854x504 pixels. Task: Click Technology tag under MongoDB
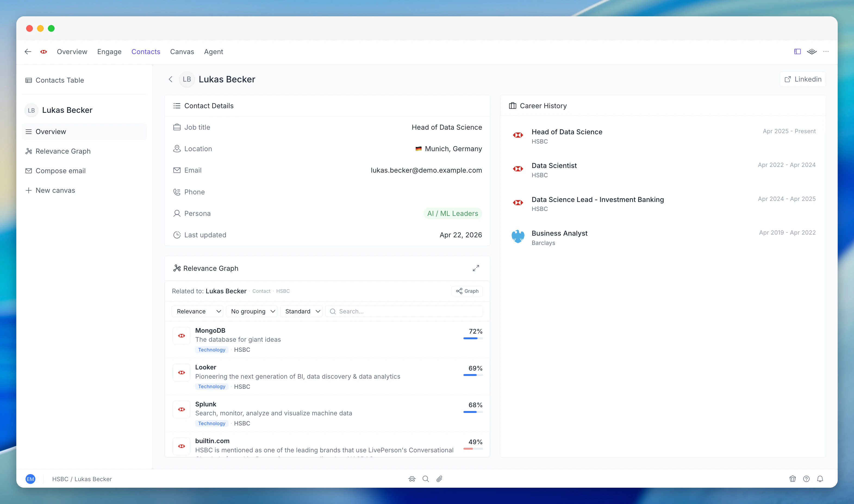[x=211, y=350]
